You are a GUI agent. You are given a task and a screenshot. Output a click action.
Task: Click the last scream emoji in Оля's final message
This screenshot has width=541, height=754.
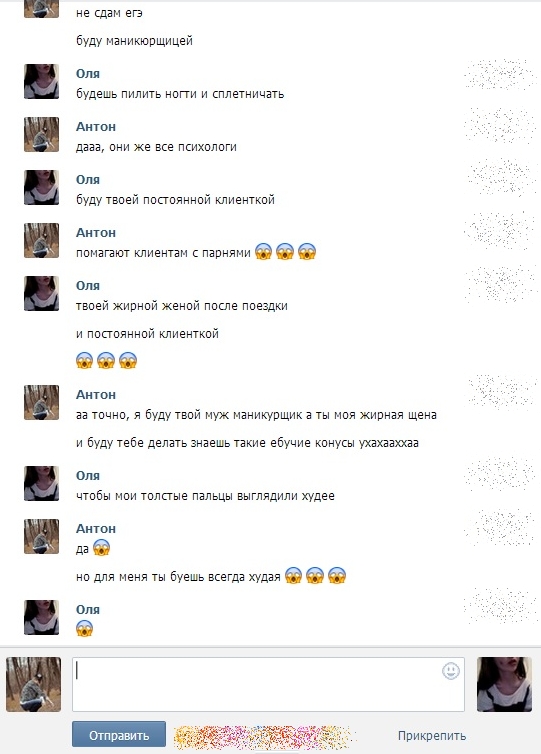pos(85,628)
